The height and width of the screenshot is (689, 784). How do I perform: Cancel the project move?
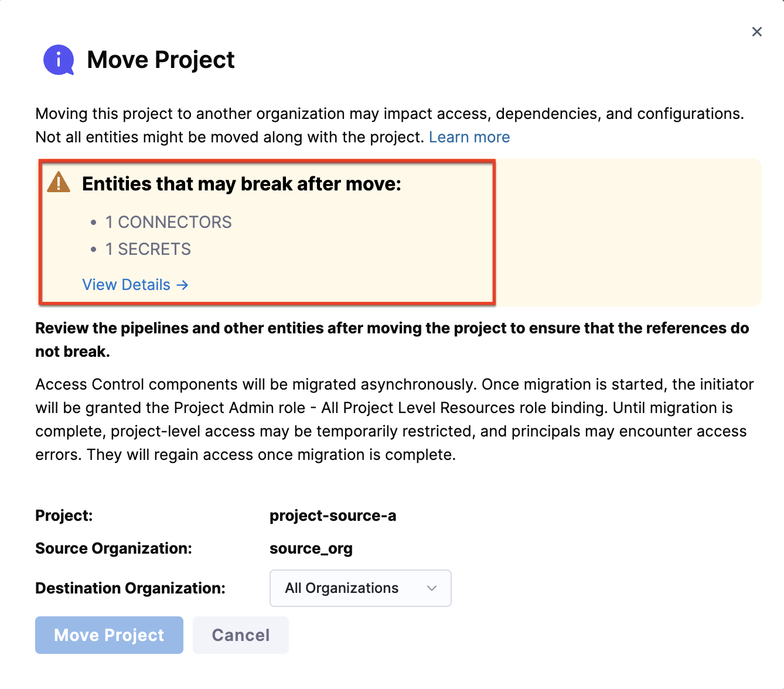240,635
